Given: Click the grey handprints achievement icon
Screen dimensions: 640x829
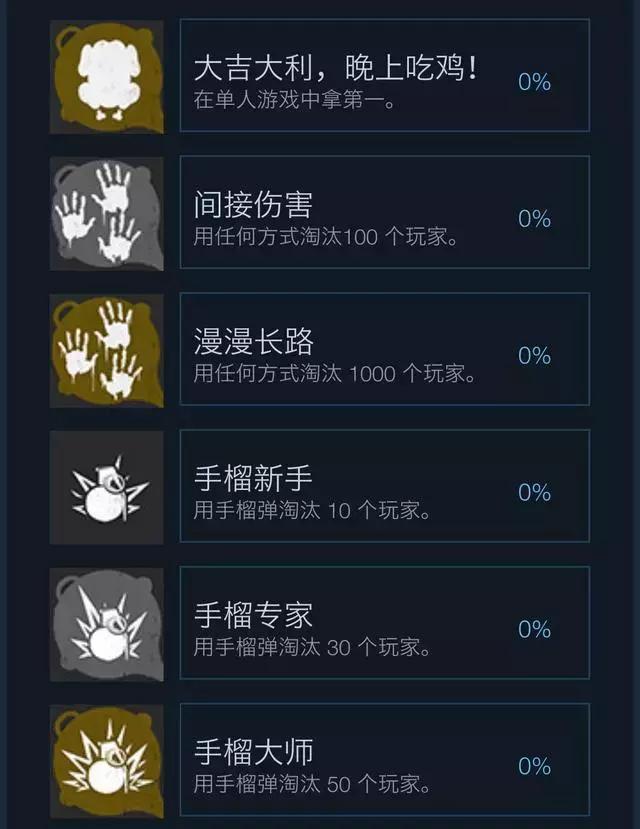Looking at the screenshot, I should tap(107, 214).
